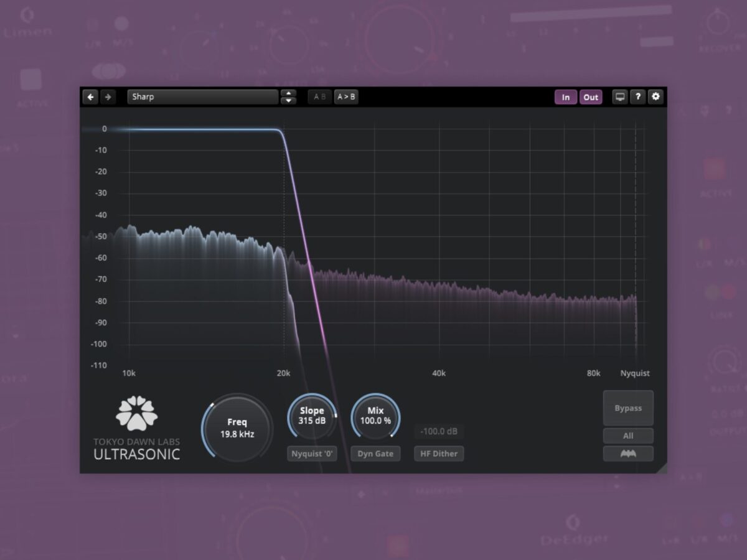The height and width of the screenshot is (560, 747).
Task: Toggle the Out spectrum display button
Action: pyautogui.click(x=591, y=97)
